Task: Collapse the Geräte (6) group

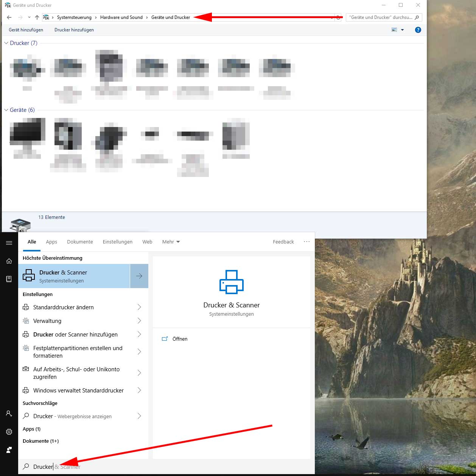Action: [x=6, y=110]
